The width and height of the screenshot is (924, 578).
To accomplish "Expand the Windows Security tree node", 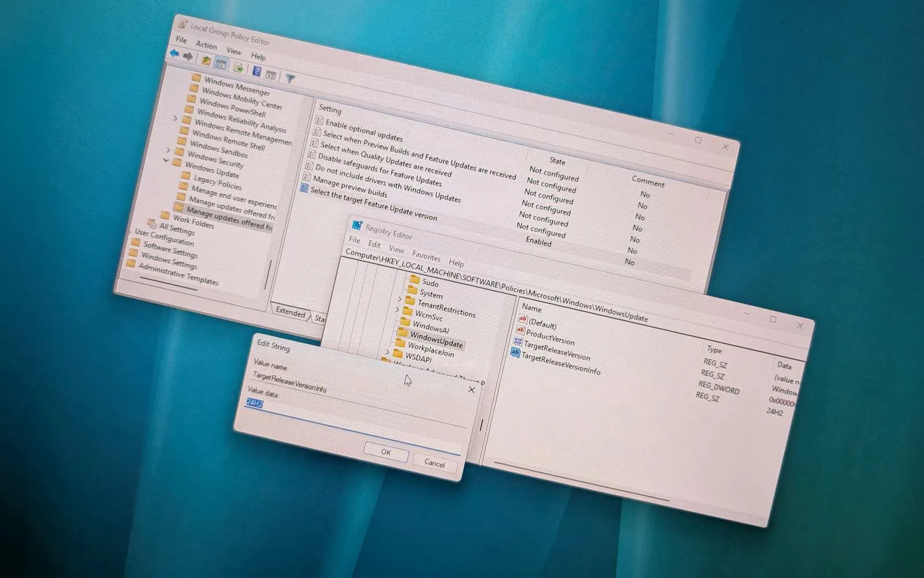I will click(168, 150).
